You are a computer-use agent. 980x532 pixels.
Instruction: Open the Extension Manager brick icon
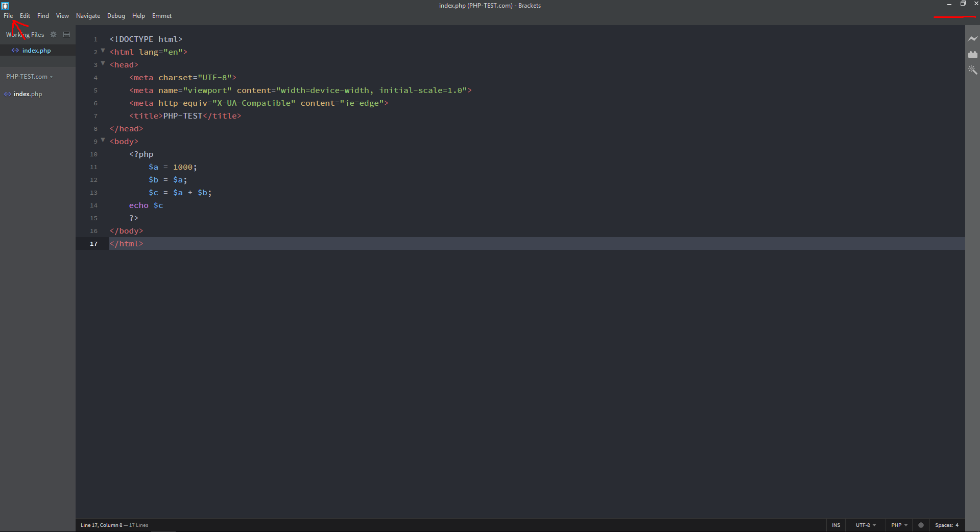pyautogui.click(x=973, y=54)
